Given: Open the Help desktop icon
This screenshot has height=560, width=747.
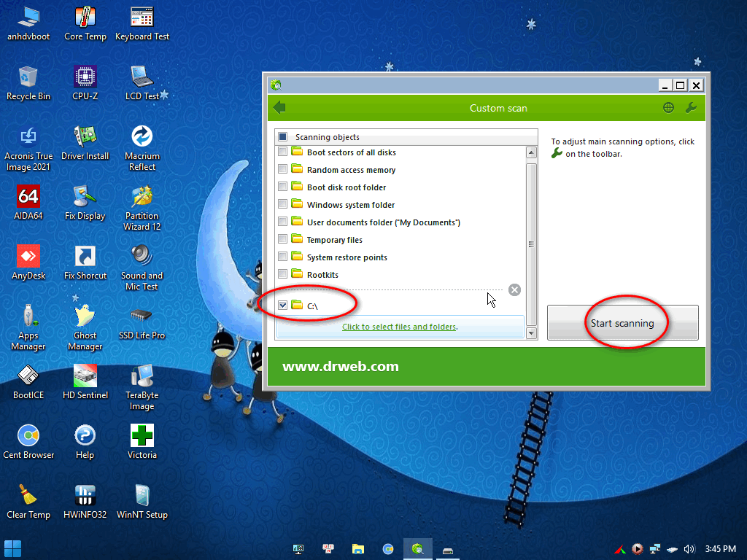Looking at the screenshot, I should pyautogui.click(x=85, y=443).
